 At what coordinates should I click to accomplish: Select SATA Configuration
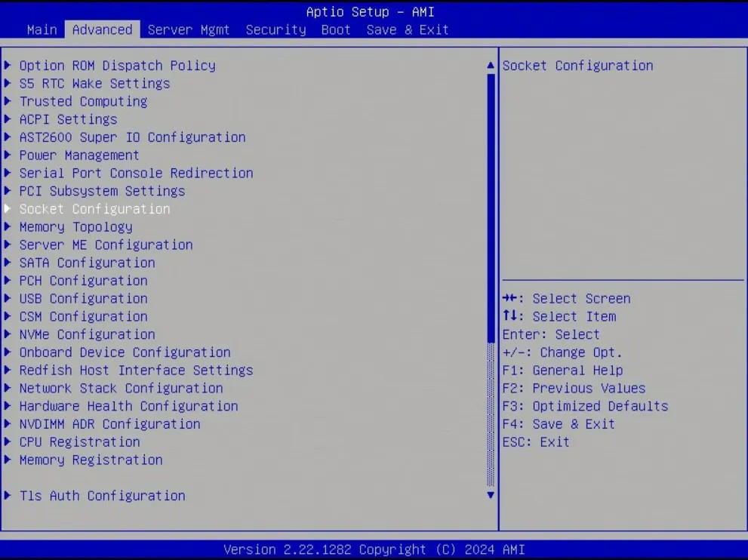[x=86, y=262]
